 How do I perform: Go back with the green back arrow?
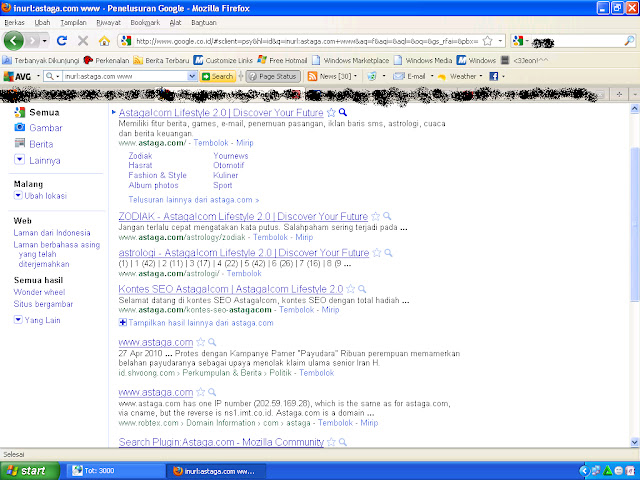tap(13, 40)
